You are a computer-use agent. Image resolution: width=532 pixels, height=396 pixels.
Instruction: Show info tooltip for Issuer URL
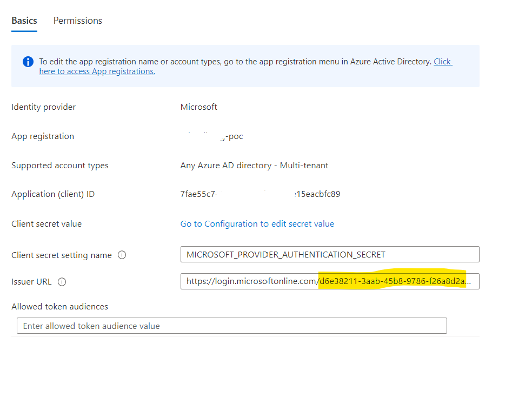coord(62,282)
